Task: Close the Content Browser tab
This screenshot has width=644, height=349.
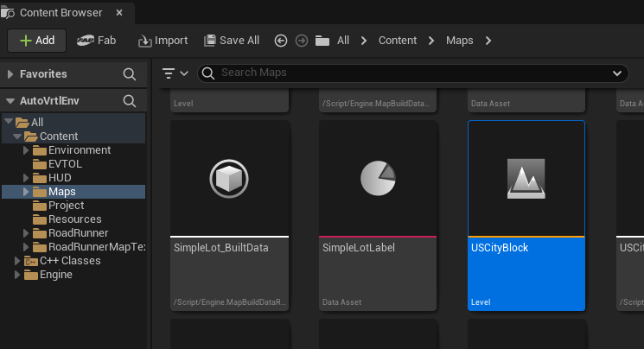Action: 118,13
